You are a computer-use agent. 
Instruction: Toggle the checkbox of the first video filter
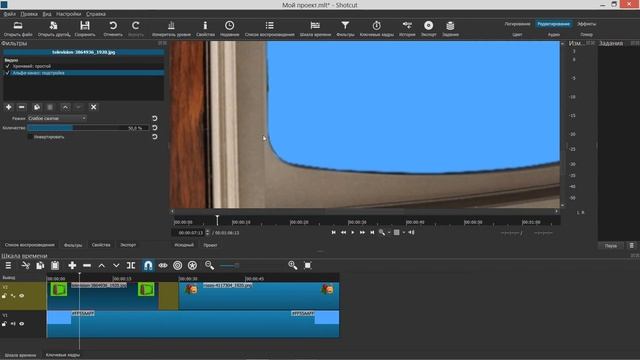pos(7,66)
